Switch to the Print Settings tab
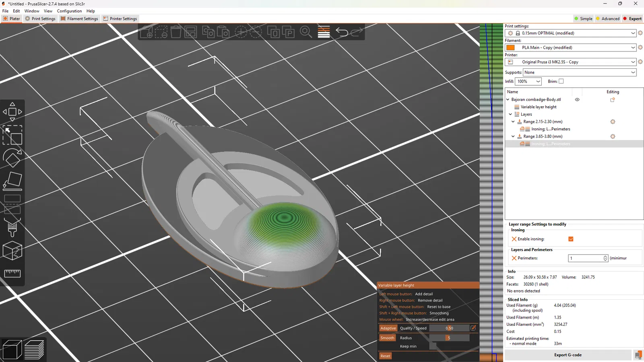Viewport: 644px width, 362px height. 40,19
